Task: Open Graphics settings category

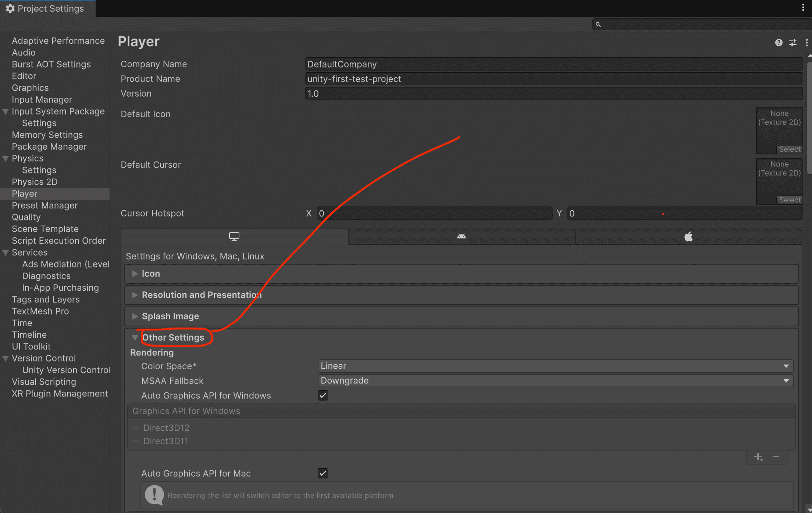Action: point(30,88)
